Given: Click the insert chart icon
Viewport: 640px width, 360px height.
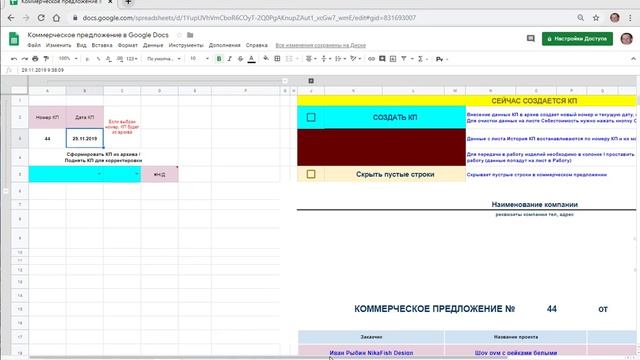Looking at the screenshot, I should tap(393, 59).
